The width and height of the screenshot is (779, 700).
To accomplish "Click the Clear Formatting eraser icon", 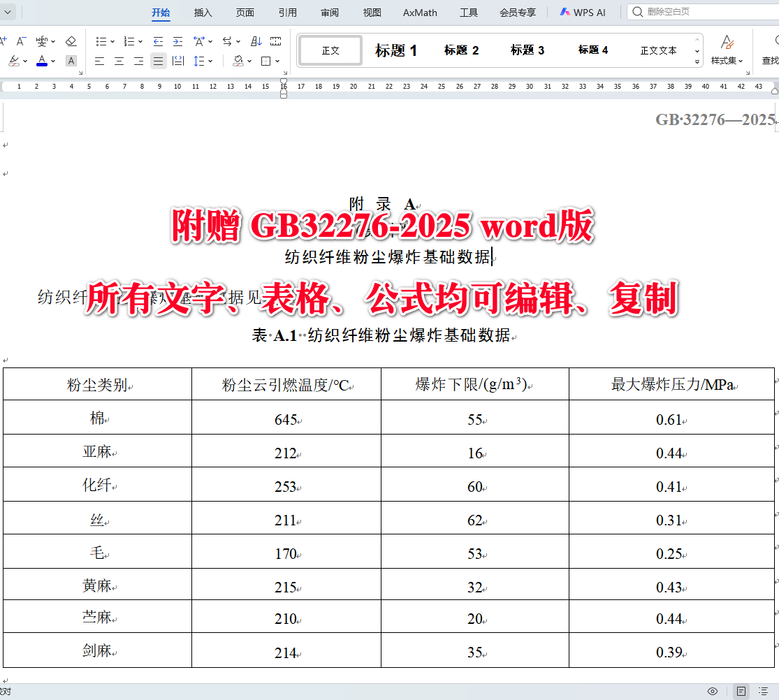I will coord(71,41).
